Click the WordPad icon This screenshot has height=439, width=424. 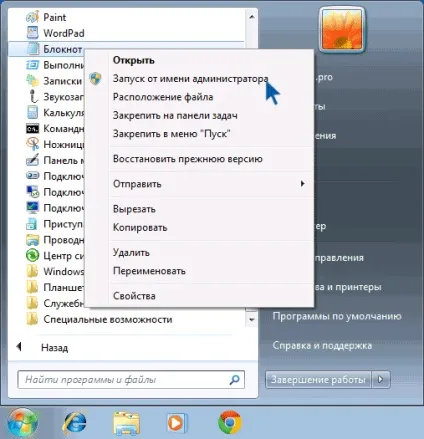coord(32,33)
